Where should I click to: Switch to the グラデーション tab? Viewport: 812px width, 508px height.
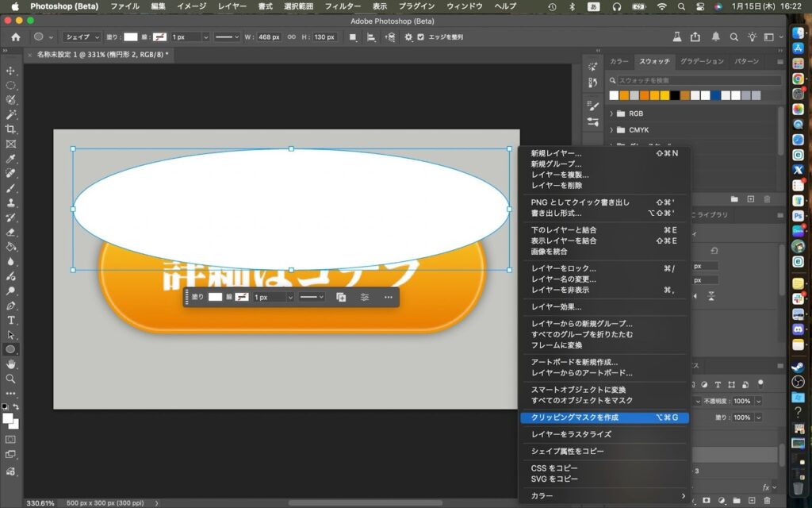[x=701, y=61]
